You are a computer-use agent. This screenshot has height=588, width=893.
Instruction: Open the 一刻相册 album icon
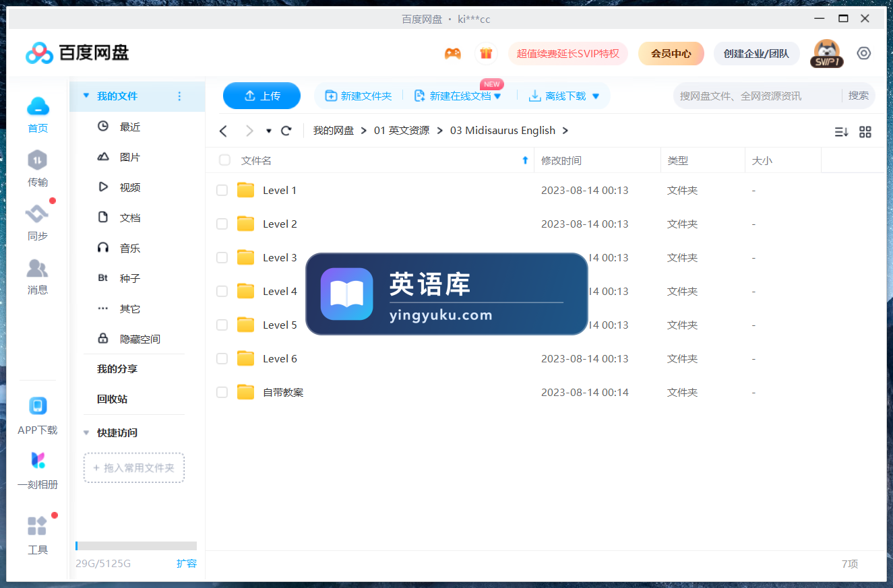tap(38, 461)
